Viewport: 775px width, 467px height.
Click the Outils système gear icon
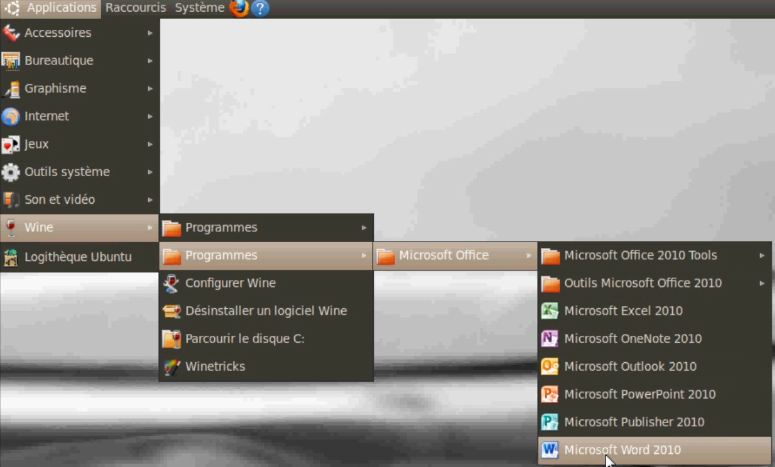[x=10, y=172]
